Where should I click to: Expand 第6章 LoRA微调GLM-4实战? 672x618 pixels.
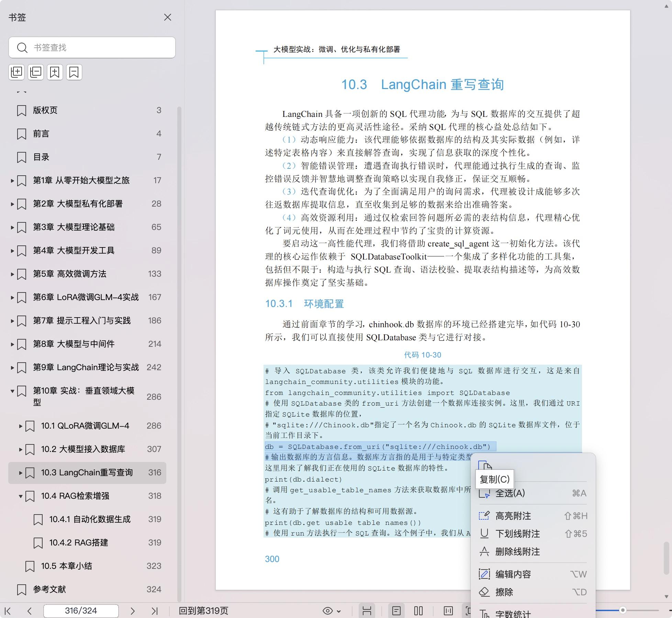click(12, 297)
